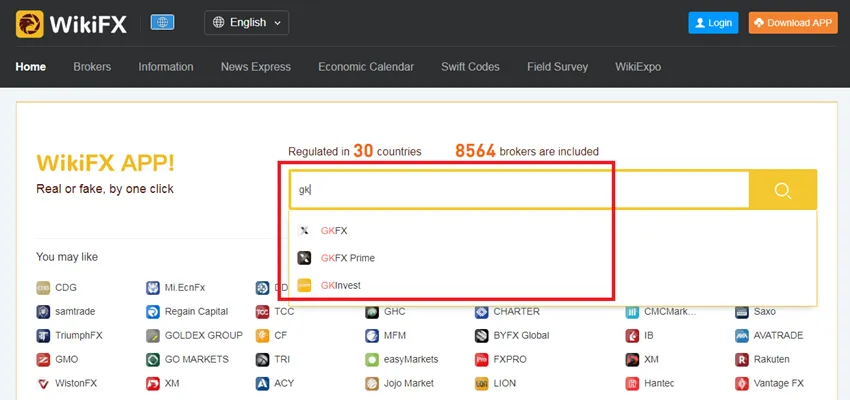
Task: Click the blue globe region icon
Action: 162,22
